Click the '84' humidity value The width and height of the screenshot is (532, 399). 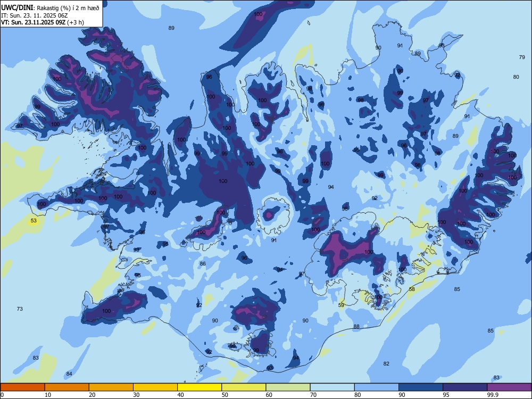click(69, 373)
